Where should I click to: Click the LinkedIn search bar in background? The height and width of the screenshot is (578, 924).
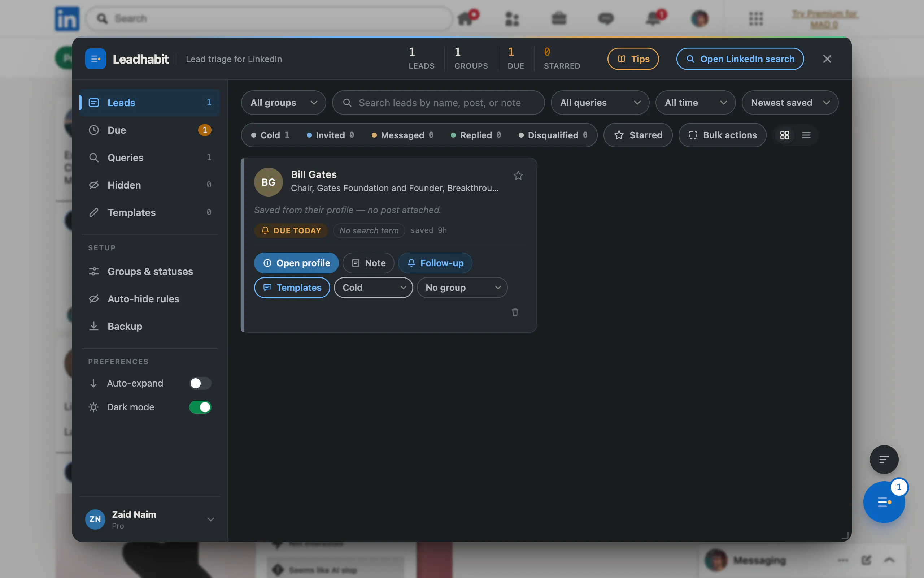pos(269,18)
